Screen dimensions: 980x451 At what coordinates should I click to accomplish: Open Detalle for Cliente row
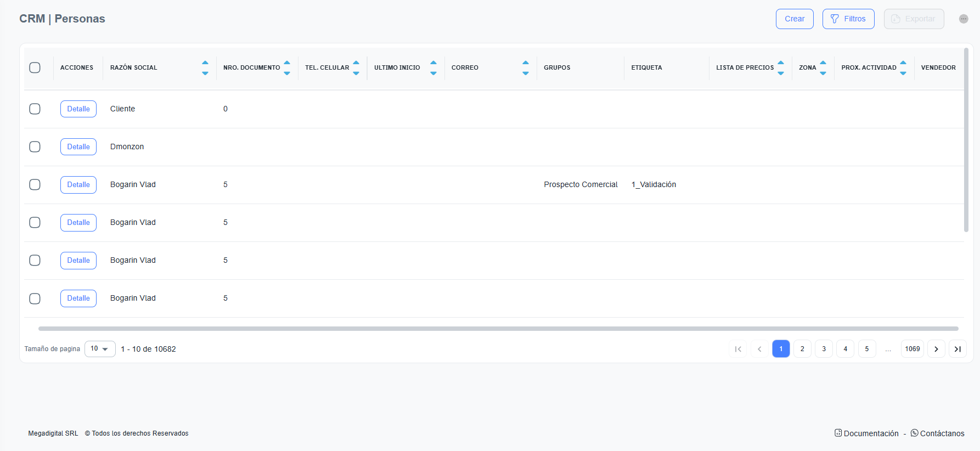point(78,109)
